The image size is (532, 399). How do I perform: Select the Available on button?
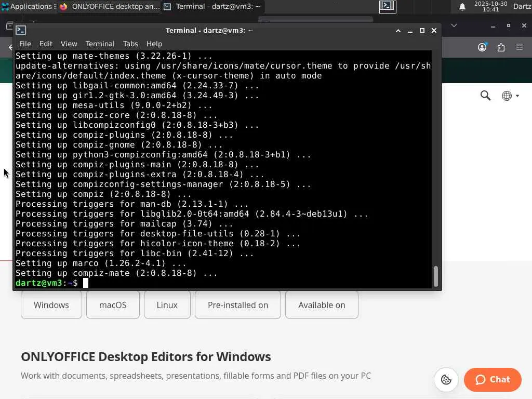click(x=322, y=304)
